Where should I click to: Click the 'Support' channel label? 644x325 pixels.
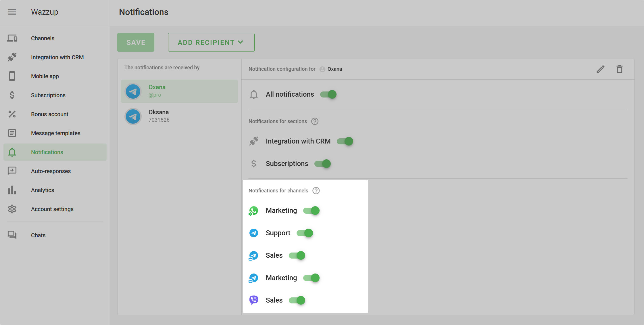278,233
